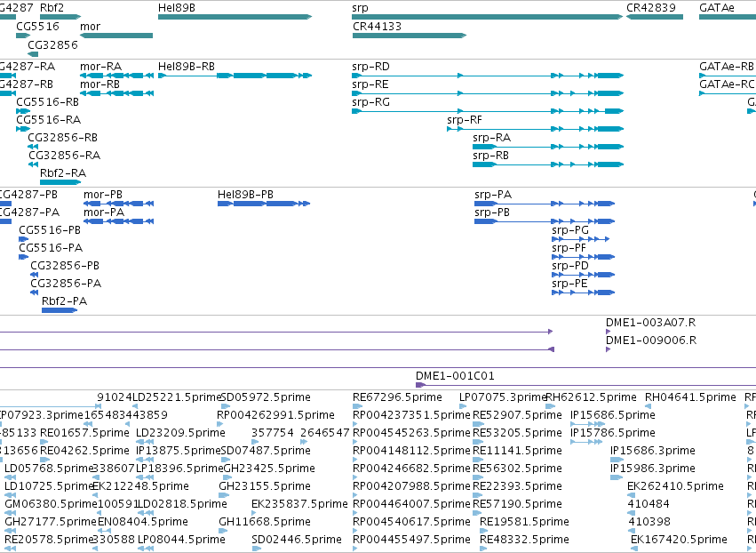Select the Rbf2 gene label
The width and height of the screenshot is (756, 553).
coord(52,8)
